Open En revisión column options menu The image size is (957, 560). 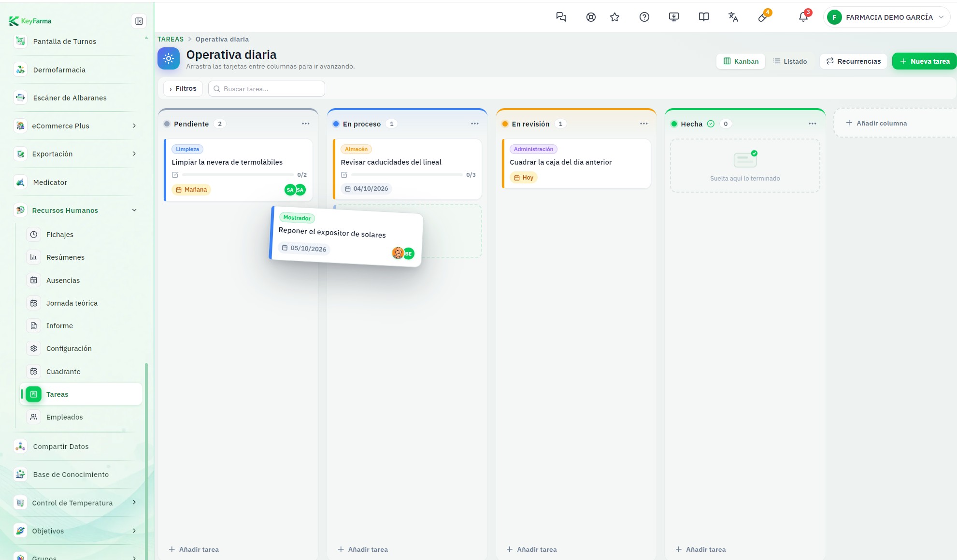pyautogui.click(x=644, y=124)
